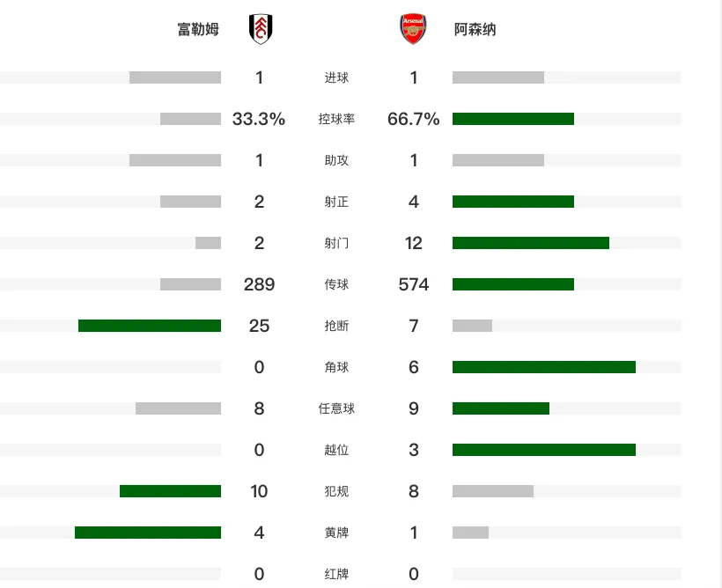Select the 犯规 stat label

point(336,491)
